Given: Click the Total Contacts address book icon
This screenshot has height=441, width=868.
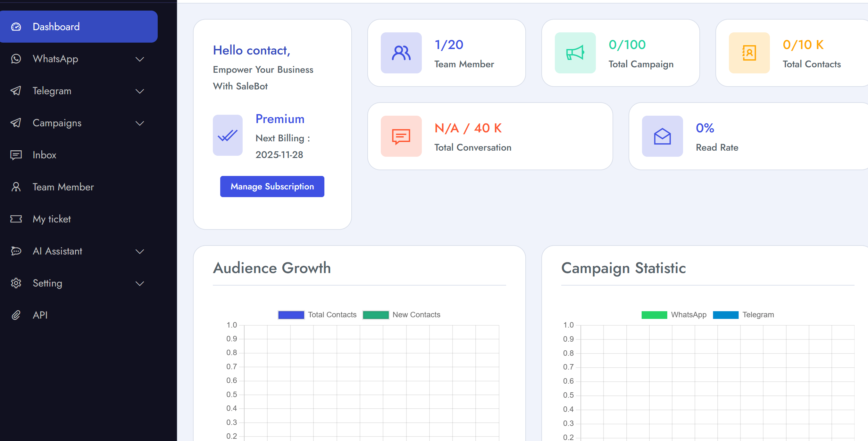Looking at the screenshot, I should (749, 53).
